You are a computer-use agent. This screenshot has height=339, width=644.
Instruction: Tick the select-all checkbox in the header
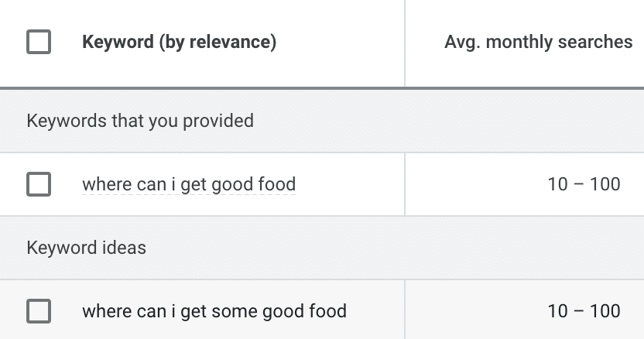click(39, 42)
